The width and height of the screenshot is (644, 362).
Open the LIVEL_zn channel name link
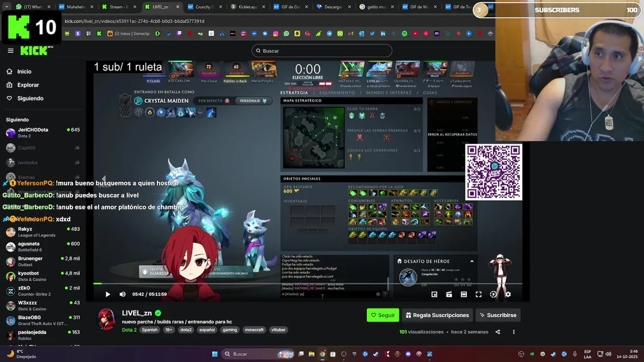tap(137, 313)
